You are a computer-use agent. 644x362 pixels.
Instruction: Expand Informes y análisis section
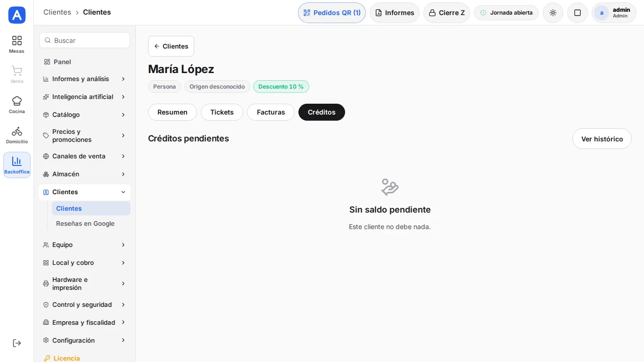[84, 79]
